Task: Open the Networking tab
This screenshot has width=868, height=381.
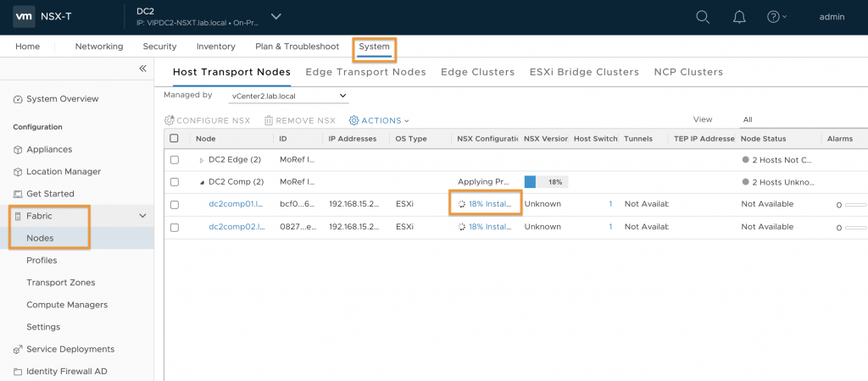Action: 99,47
